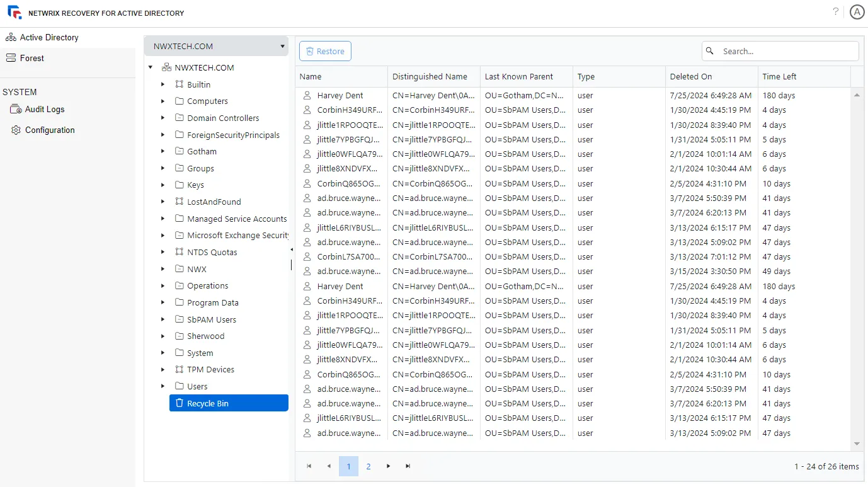Screen dimensions: 868x487
Task: Expand the Groups node
Action: [163, 168]
